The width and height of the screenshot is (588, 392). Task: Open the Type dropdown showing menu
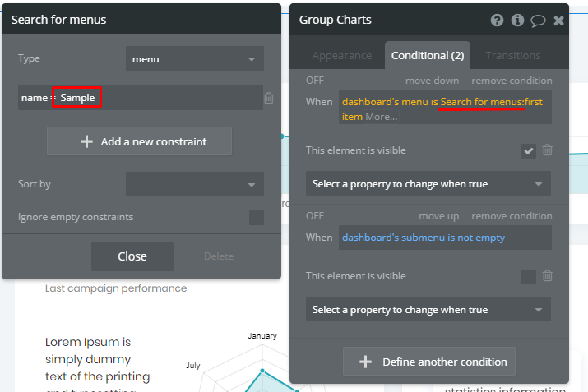pos(195,58)
